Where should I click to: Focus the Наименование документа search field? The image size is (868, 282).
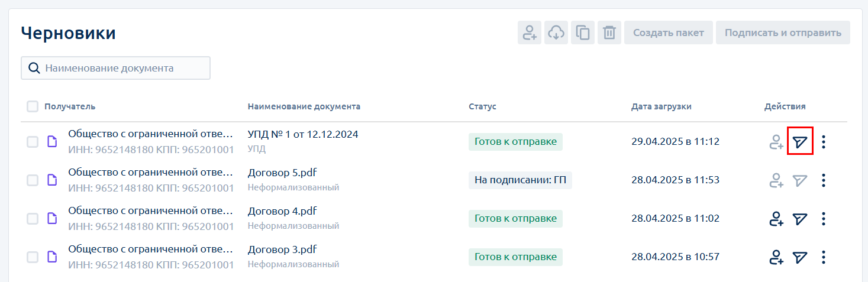pos(116,68)
